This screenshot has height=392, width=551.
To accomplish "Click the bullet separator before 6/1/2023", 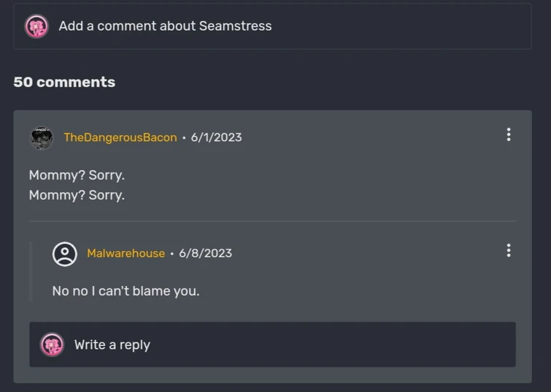I will [x=184, y=137].
